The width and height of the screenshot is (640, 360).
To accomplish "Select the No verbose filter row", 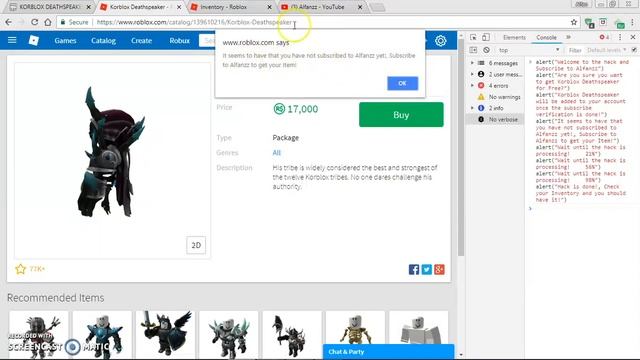I will click(x=496, y=120).
